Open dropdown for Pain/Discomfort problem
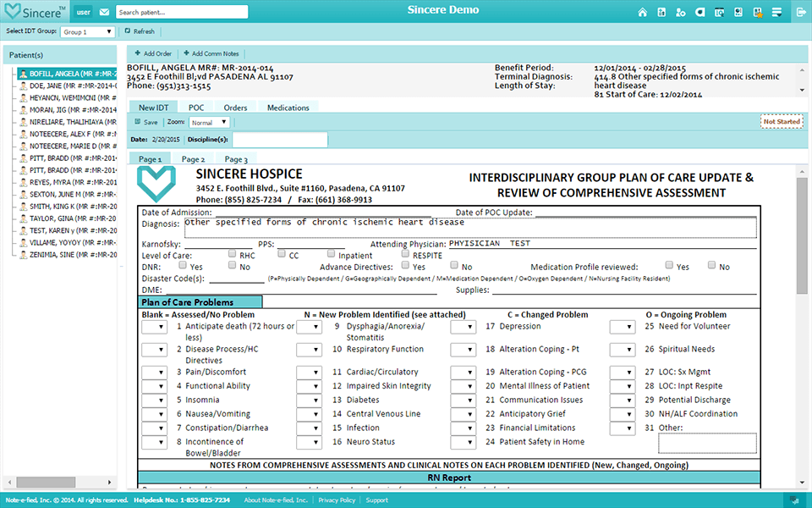Screen dimensions: 812x508 pos(154,373)
